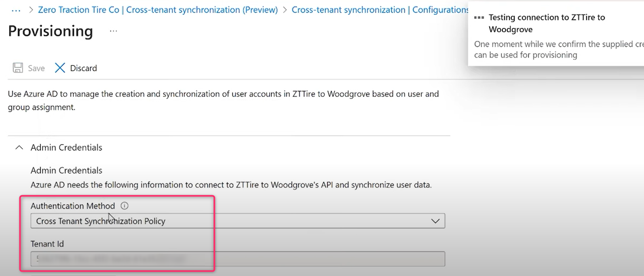
Task: Click the blurred Tenant Id field
Action: point(237,259)
